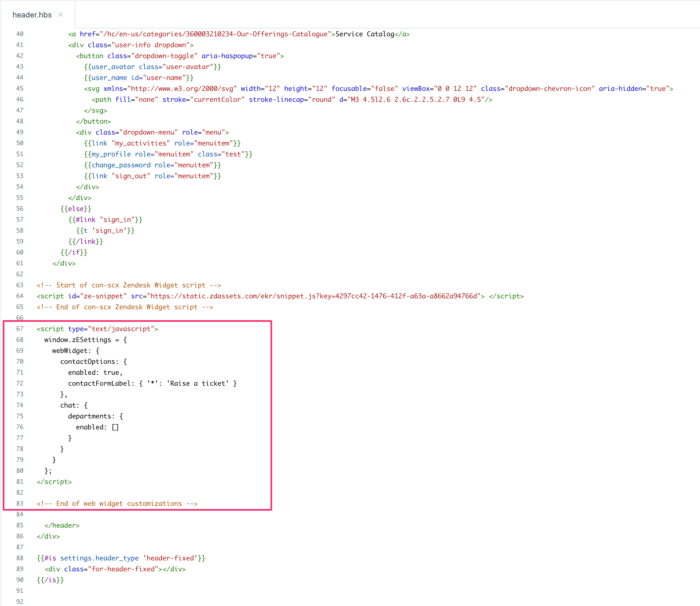Click 'Start of con-scx Zendesk Widget' comment

129,285
